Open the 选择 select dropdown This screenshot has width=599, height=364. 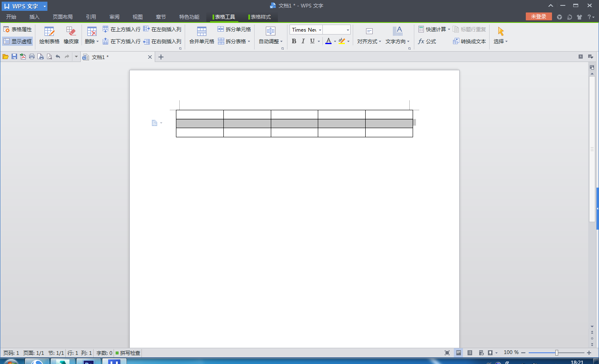[500, 35]
